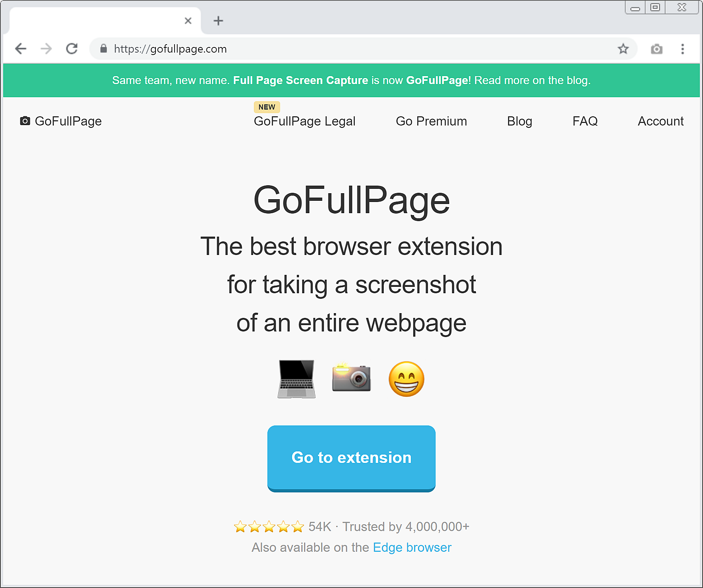
Task: Click the grinning face emoji
Action: tap(406, 379)
